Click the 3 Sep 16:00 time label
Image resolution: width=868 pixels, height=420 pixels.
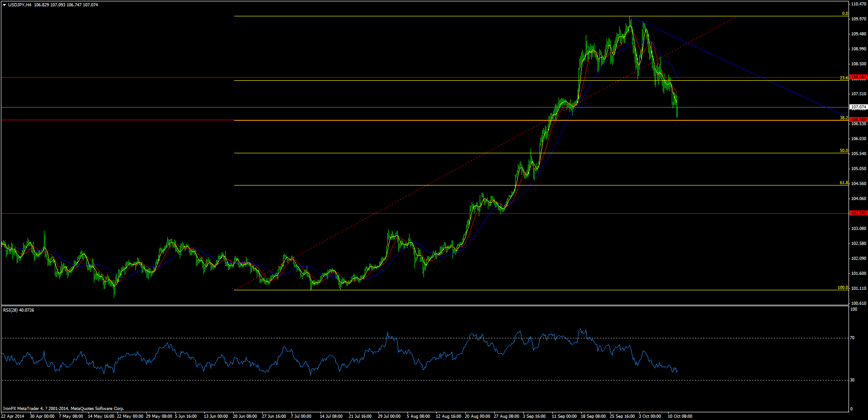pos(534,416)
